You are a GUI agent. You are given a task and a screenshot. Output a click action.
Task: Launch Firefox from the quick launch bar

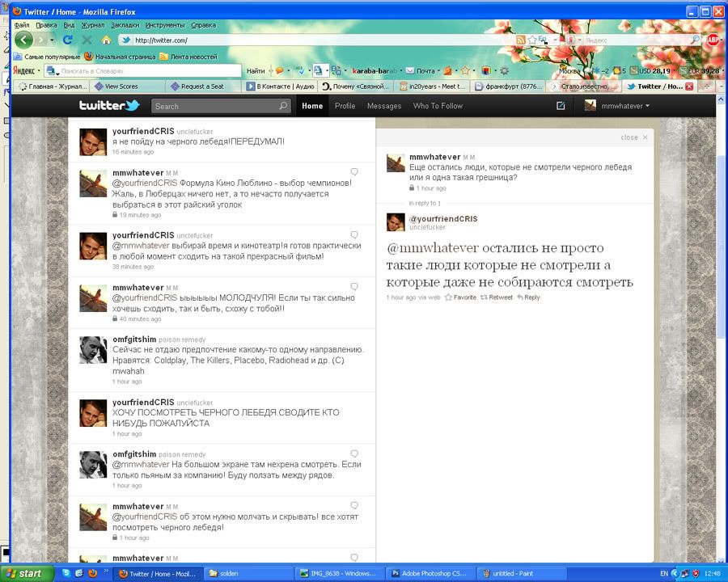click(x=93, y=573)
